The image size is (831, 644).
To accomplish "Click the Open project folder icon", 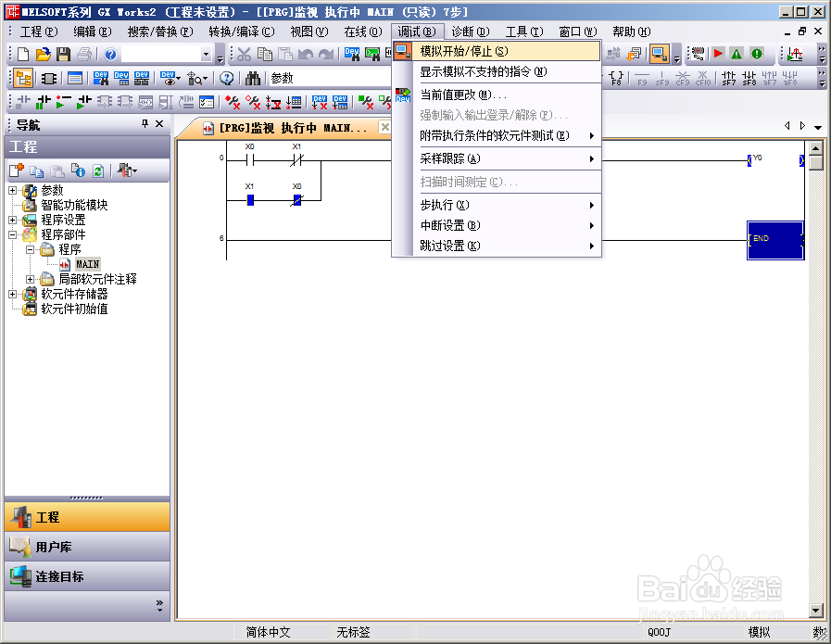I will pyautogui.click(x=43, y=54).
